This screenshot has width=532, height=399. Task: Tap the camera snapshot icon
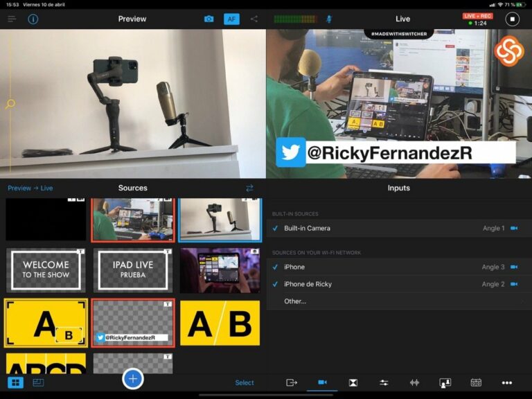209,19
